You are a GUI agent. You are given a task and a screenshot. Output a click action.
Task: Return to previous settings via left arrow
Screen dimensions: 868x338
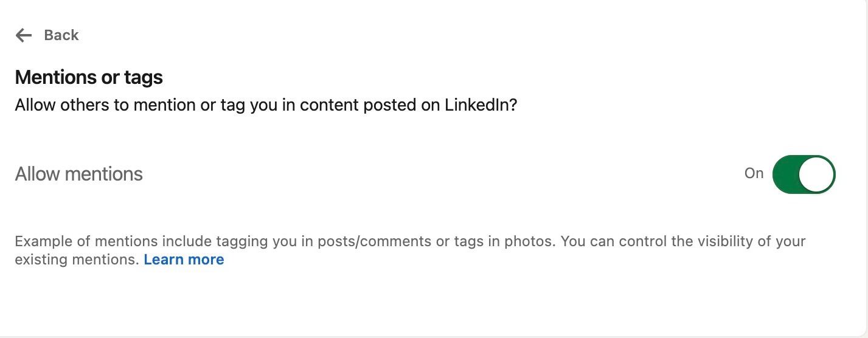point(24,35)
